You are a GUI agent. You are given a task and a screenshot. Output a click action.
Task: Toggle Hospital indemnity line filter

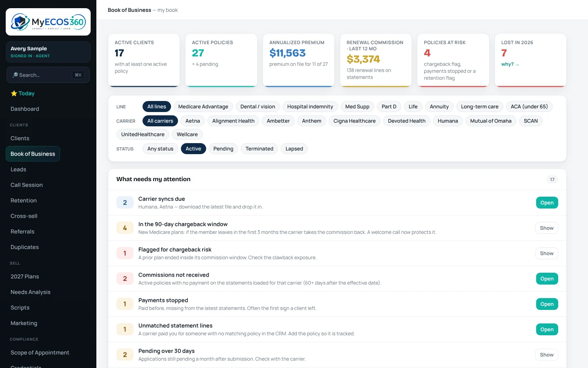click(x=310, y=107)
